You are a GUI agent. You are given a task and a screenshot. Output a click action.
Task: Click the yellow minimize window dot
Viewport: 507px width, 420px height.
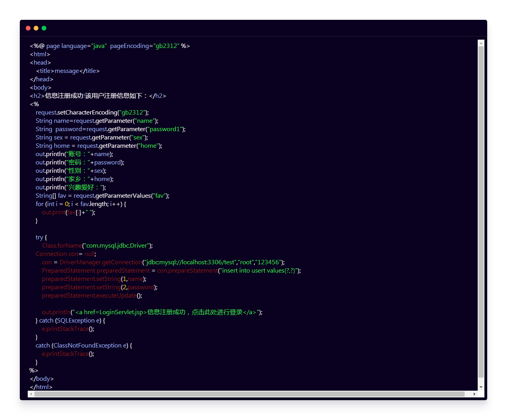click(36, 28)
